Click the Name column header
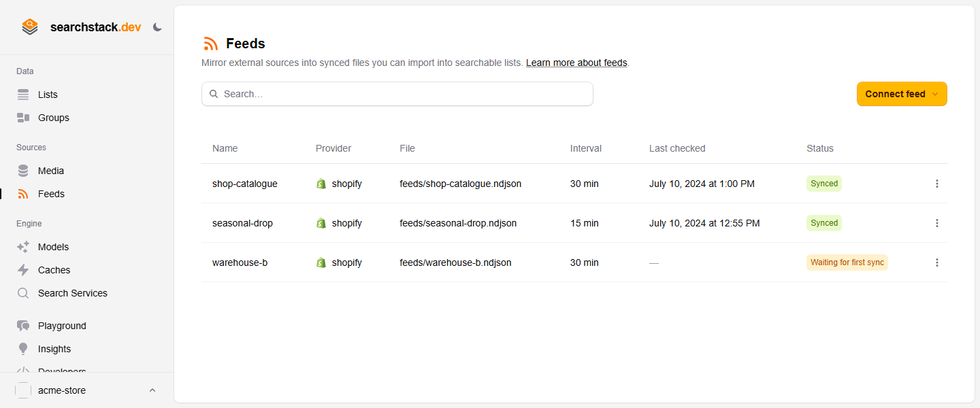Image resolution: width=980 pixels, height=408 pixels. [x=225, y=148]
